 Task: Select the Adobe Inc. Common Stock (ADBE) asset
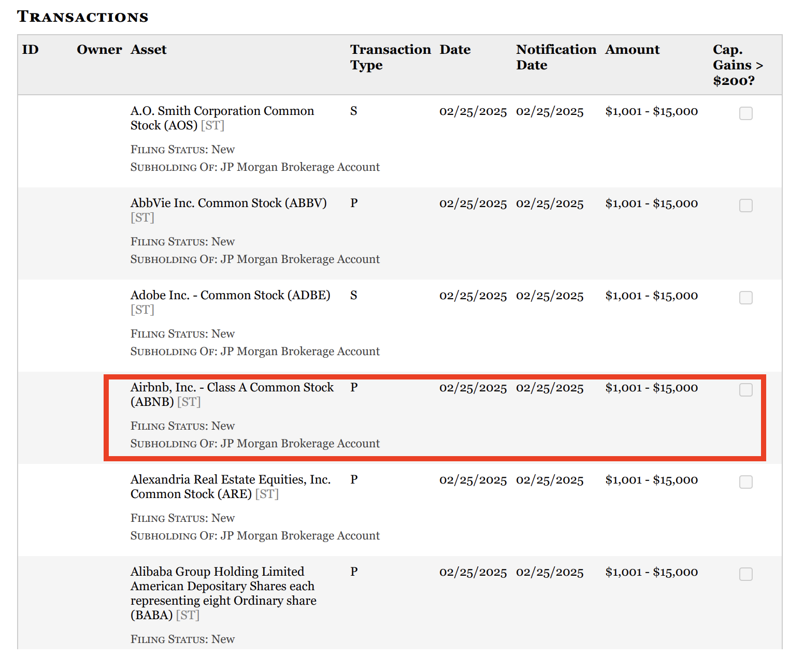(231, 302)
